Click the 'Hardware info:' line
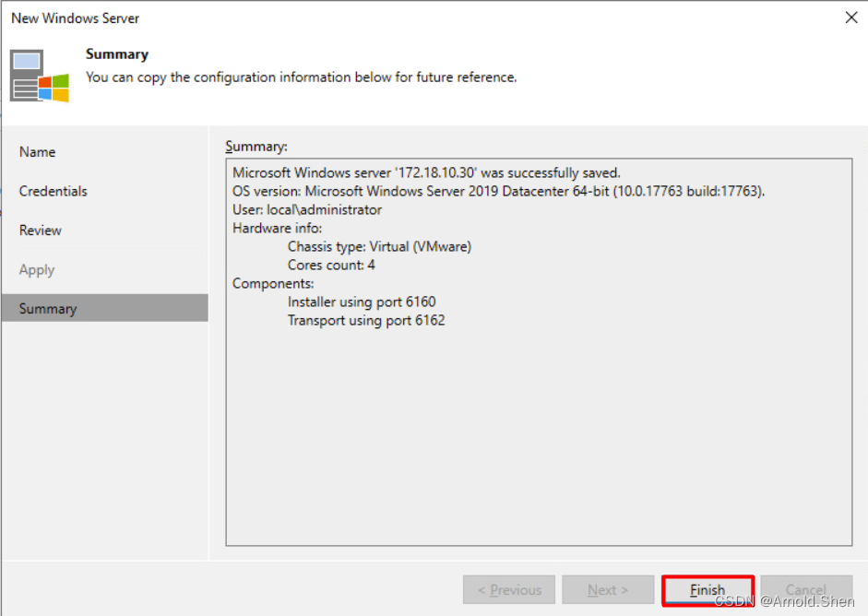 coord(277,228)
